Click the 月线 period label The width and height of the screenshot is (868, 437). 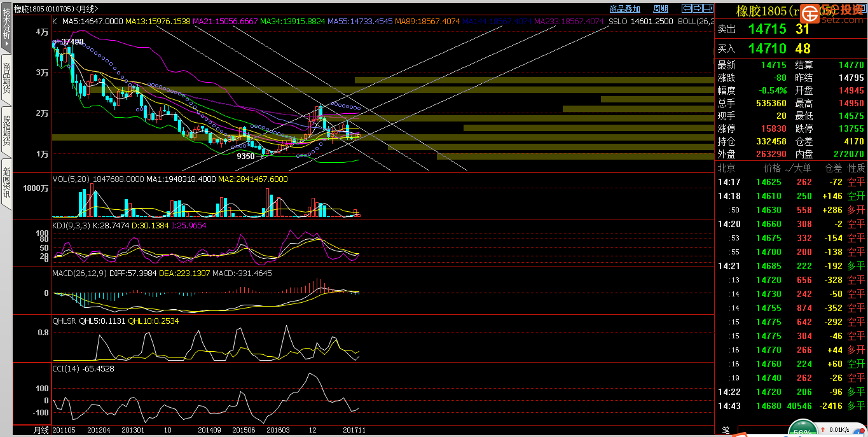pyautogui.click(x=41, y=431)
